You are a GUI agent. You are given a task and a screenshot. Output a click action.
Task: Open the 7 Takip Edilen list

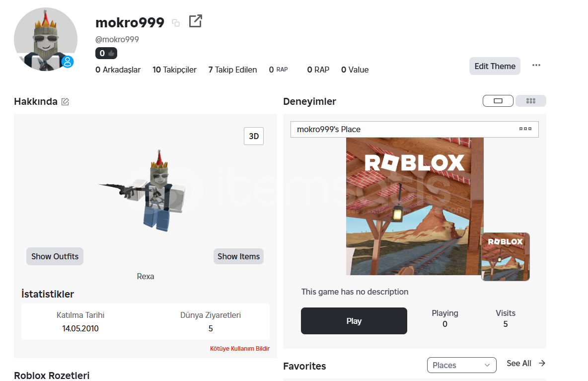[x=232, y=70]
